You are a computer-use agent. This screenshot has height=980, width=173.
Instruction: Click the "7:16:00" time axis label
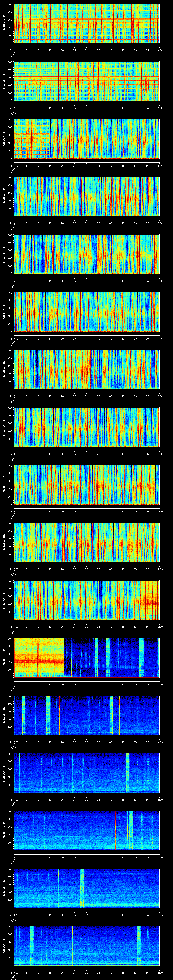click(x=14, y=915)
